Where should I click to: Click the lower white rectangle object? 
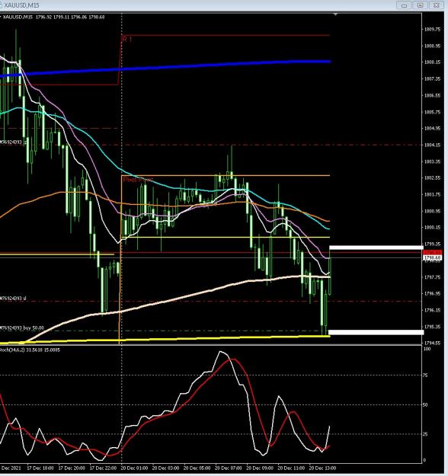click(x=376, y=332)
